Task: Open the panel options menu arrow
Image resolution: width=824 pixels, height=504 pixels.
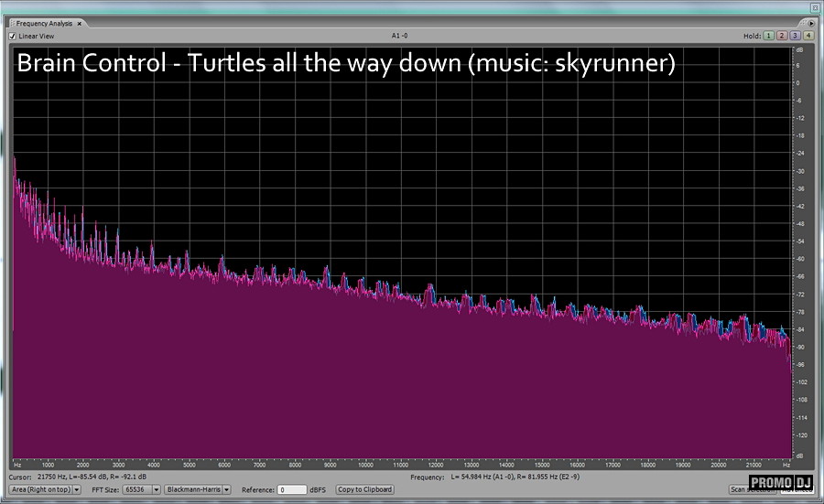Action: (x=809, y=23)
